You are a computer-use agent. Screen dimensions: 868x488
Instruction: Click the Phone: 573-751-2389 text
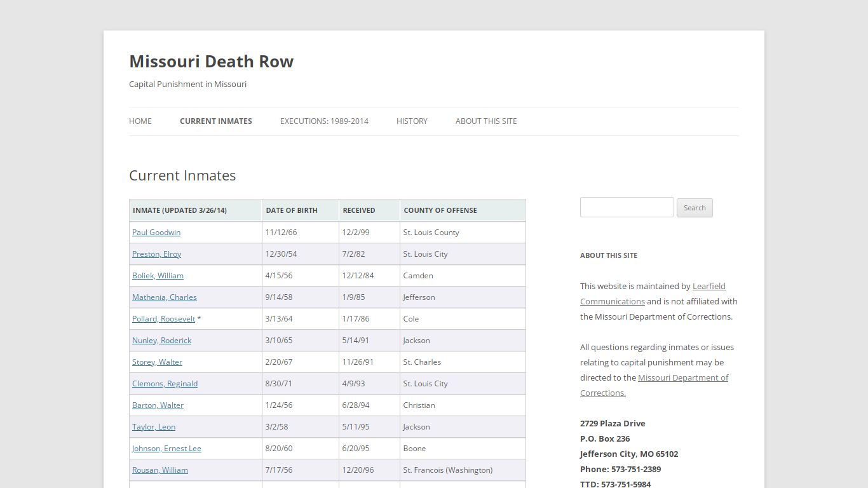click(620, 470)
